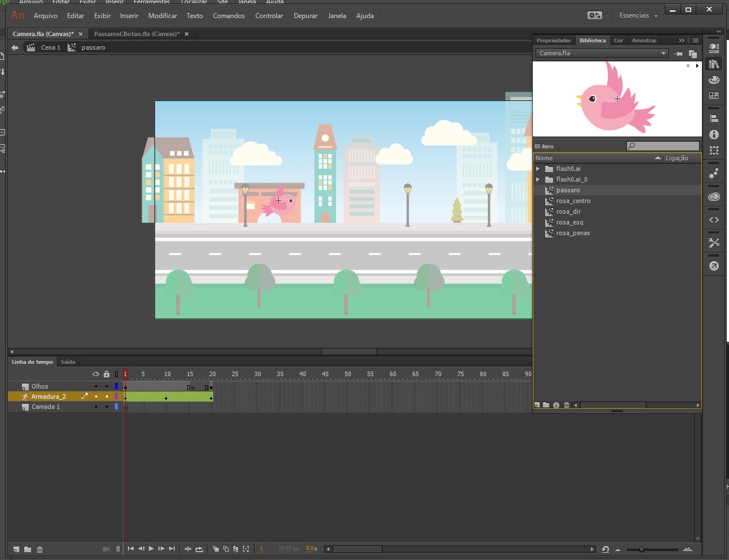Viewport: 729px width, 560px height.
Task: Click the play preview arrow in library
Action: [x=697, y=66]
